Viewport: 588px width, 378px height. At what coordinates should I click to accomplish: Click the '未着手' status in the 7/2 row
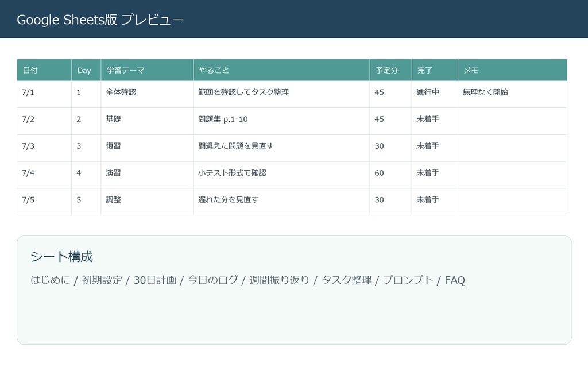[x=435, y=121]
